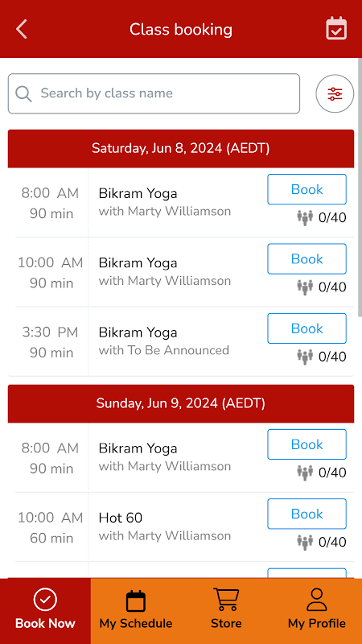This screenshot has height=644, width=362.
Task: Book Sunday 8:00 AM Bikram Yoga
Action: [x=307, y=444]
